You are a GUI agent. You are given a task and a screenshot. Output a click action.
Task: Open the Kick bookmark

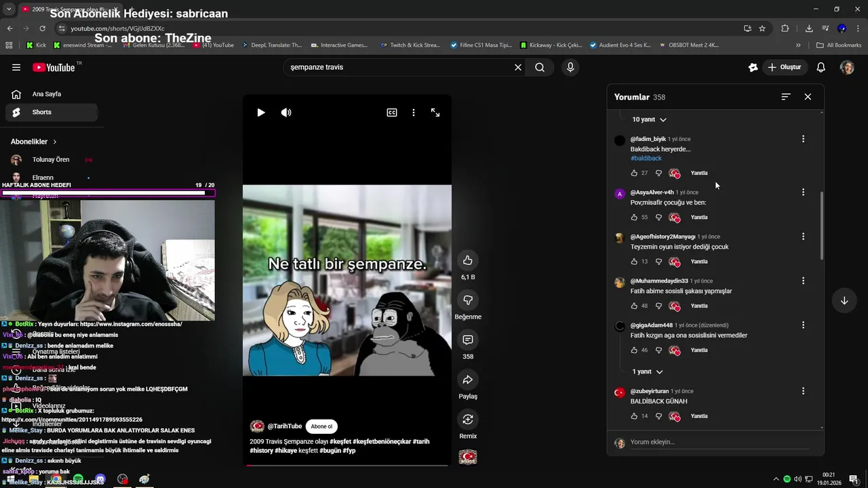37,45
